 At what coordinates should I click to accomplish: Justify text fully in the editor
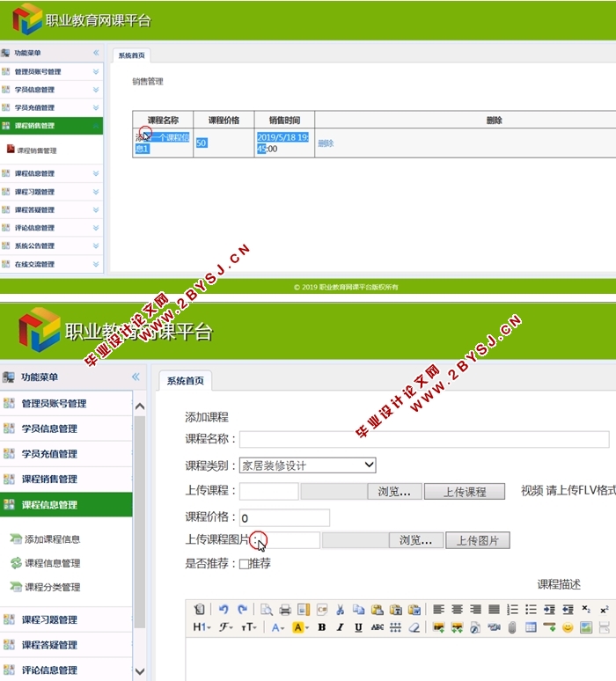tap(494, 610)
